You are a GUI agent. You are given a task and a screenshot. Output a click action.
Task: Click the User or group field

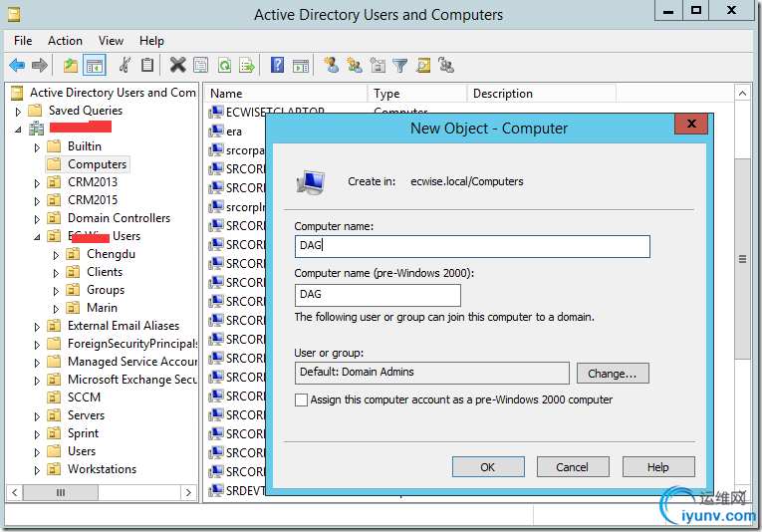[x=432, y=373]
